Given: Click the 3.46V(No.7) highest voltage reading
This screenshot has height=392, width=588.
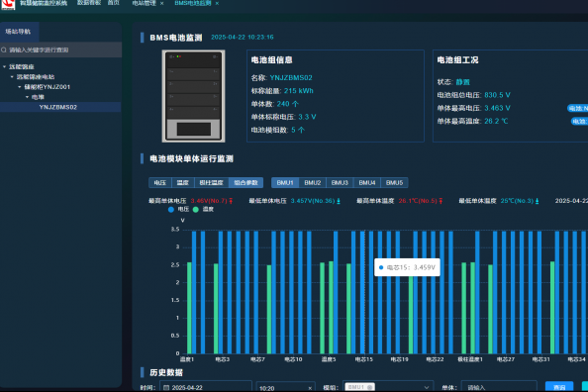Looking at the screenshot, I should point(209,201).
